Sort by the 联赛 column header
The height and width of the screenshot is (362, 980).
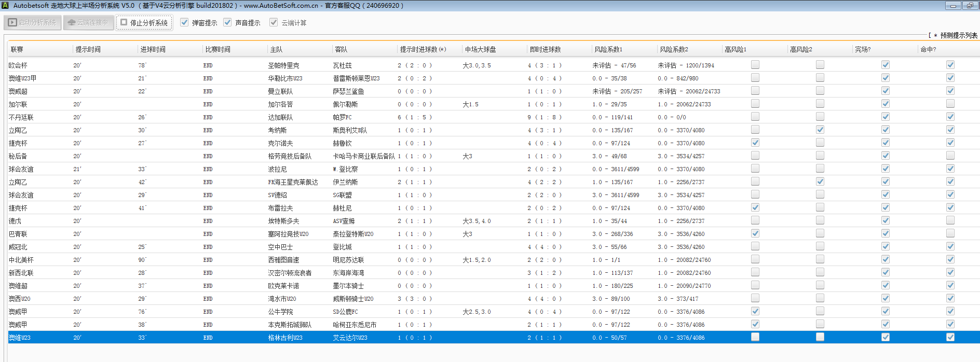point(17,49)
